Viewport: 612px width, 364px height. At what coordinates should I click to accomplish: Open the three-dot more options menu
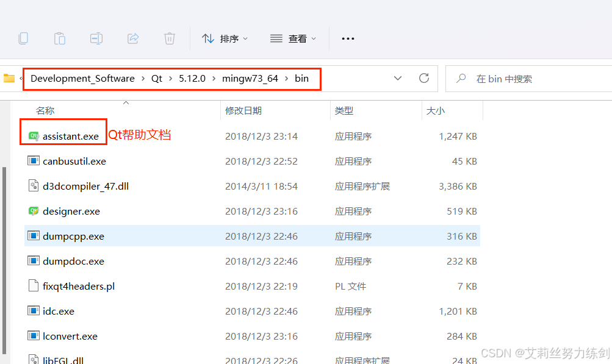click(x=348, y=38)
